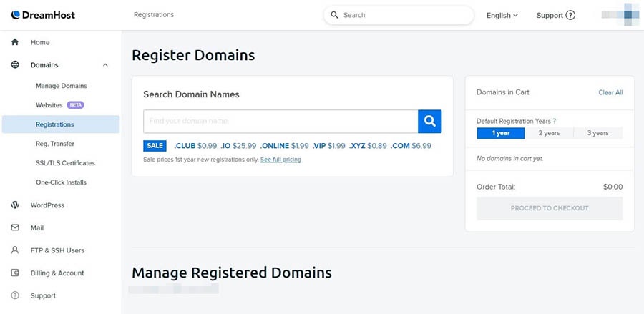This screenshot has height=314, width=644.
Task: Open Home in the sidebar
Action: [x=40, y=42]
